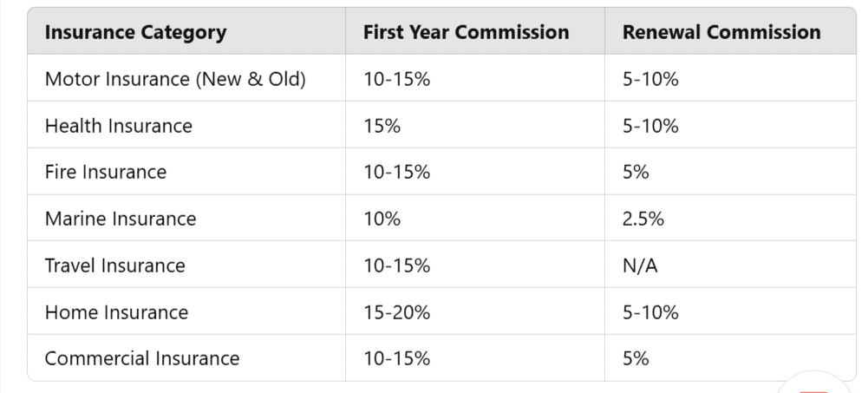The width and height of the screenshot is (868, 393).
Task: Click Home Insurance 5-10% renewal cell
Action: (650, 312)
